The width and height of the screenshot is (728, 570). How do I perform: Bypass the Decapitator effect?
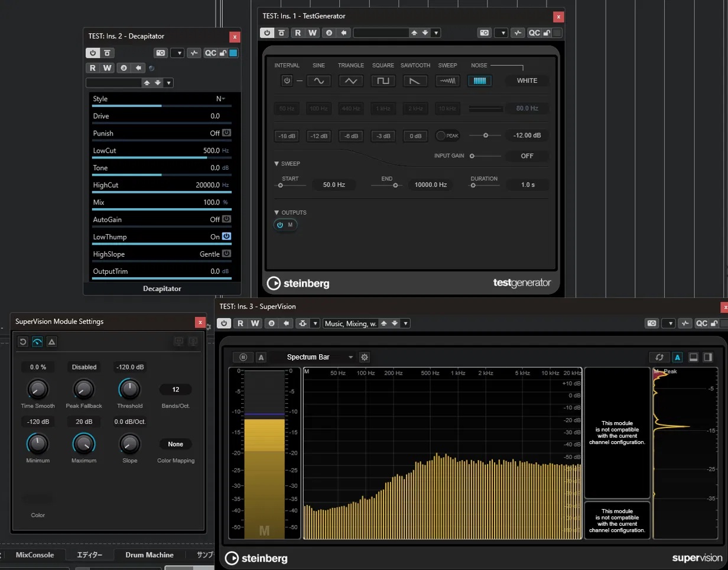[106, 53]
